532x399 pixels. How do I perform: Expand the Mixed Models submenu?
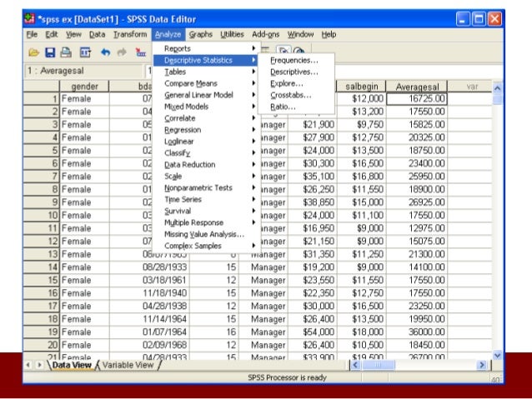[207, 107]
